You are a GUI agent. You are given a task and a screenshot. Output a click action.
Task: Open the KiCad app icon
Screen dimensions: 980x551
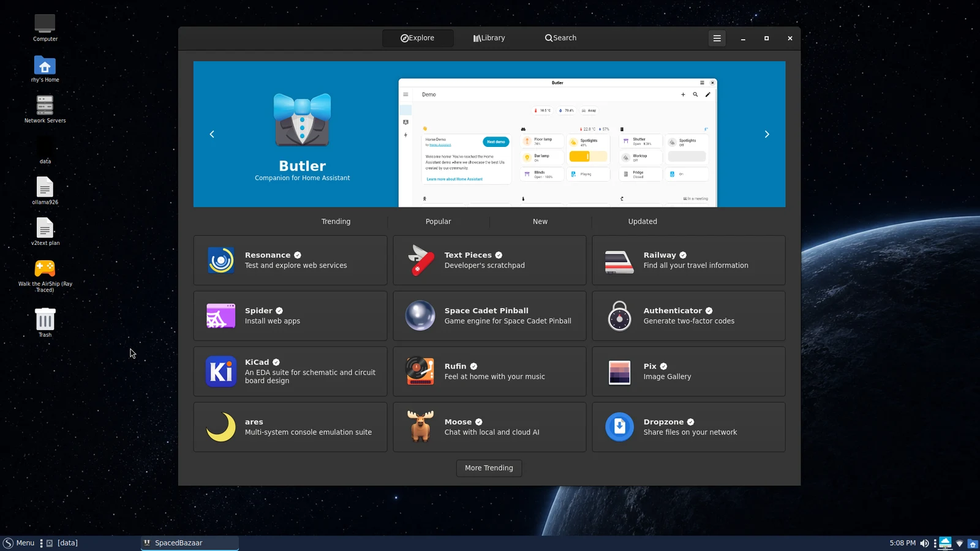pos(221,372)
